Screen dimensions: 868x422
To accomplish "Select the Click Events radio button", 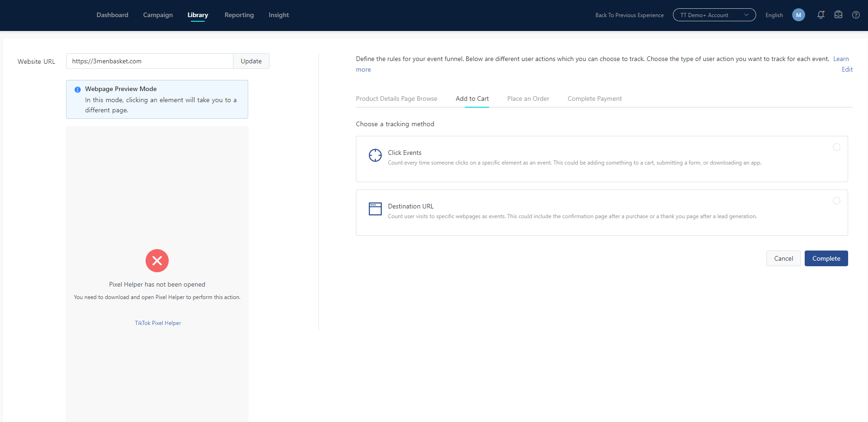I will pos(837,147).
